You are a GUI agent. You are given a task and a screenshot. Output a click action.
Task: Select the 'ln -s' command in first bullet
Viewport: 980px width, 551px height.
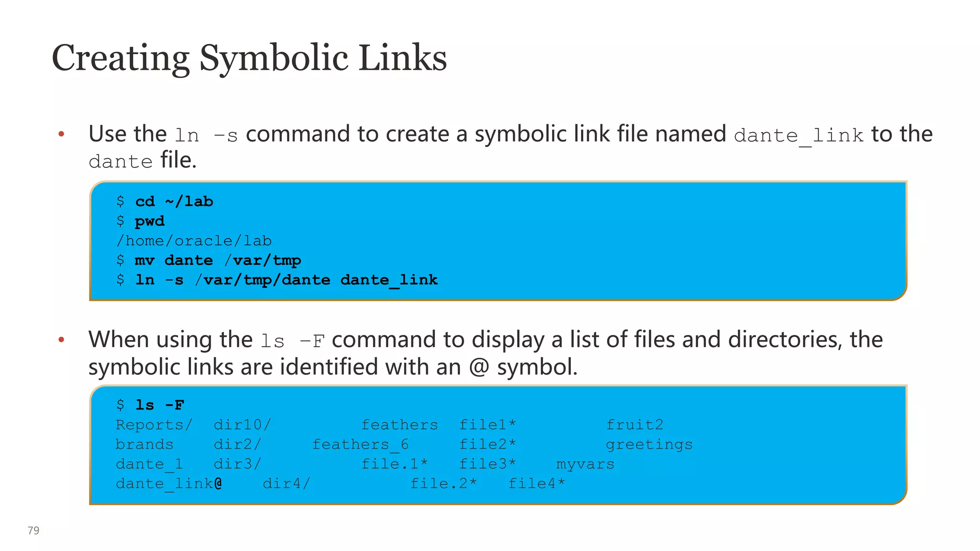206,135
